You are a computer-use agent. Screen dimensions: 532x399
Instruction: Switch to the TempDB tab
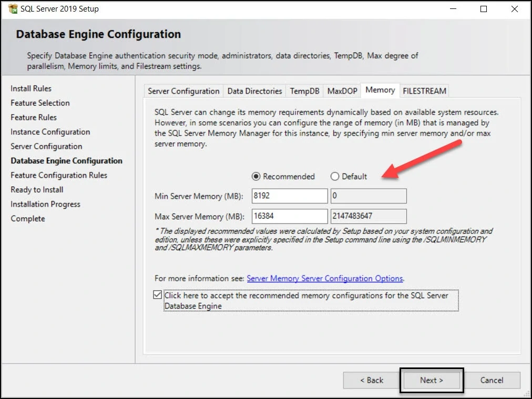tap(304, 91)
